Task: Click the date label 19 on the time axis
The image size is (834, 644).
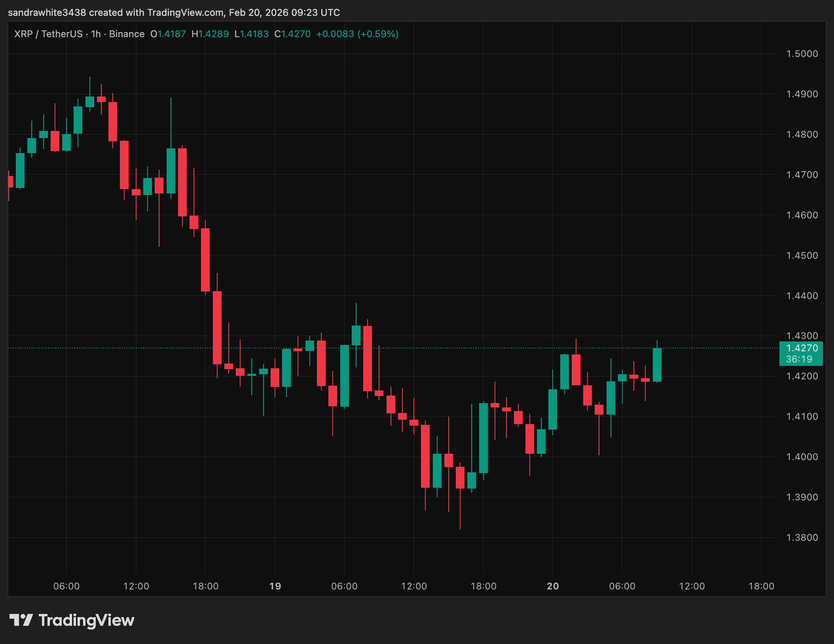Action: pos(275,586)
